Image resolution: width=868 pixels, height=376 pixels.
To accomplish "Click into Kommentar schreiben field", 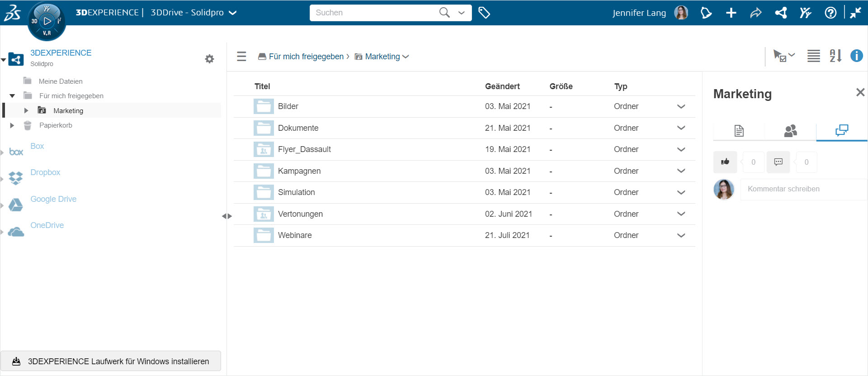I will click(804, 189).
